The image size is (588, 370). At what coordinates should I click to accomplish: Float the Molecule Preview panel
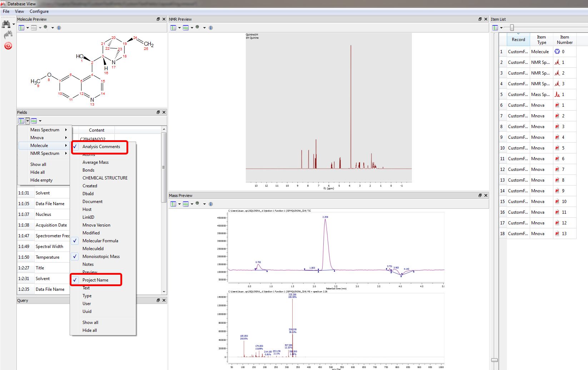(158, 19)
